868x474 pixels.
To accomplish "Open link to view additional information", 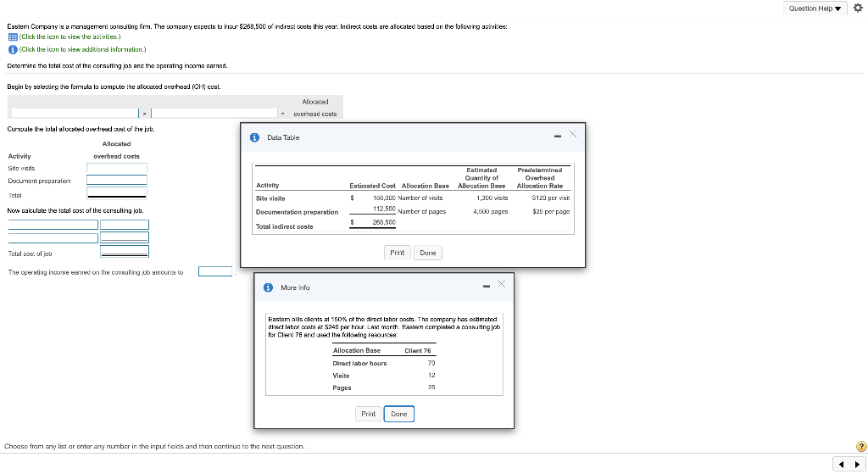I will [82, 49].
